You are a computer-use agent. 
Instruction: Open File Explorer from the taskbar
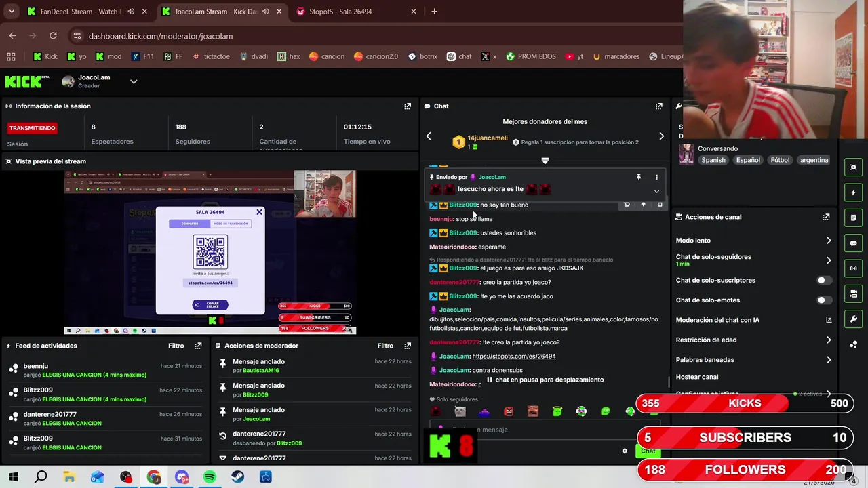click(69, 477)
